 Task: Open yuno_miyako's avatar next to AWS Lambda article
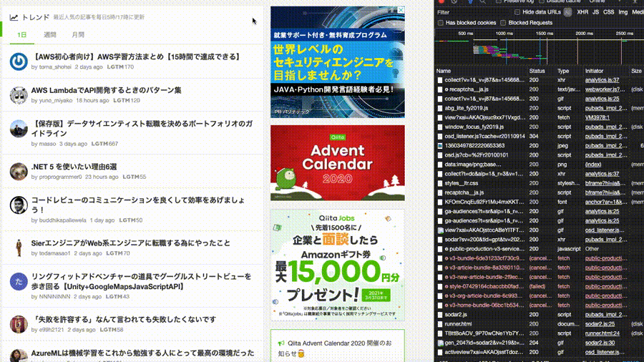(19, 95)
